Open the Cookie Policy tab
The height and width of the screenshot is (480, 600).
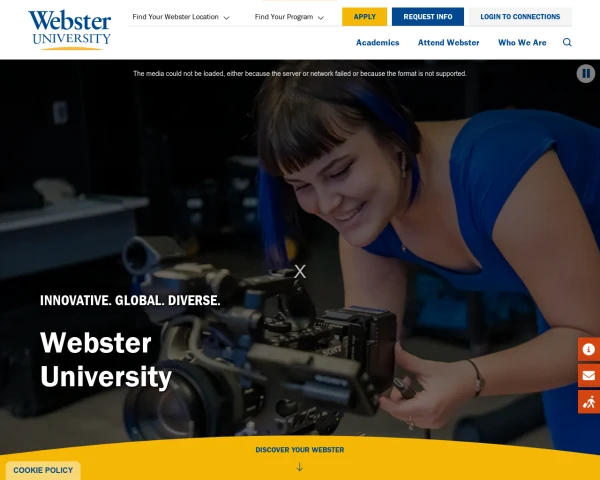point(43,470)
